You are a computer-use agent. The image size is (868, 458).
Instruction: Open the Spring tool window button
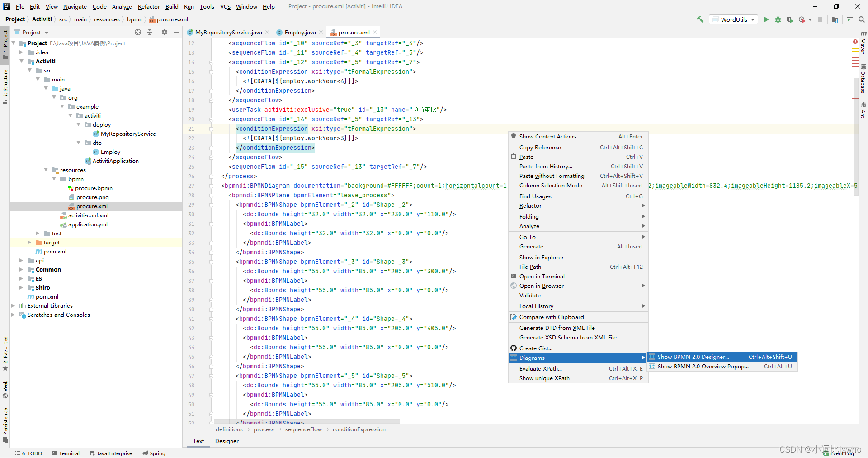(154, 453)
